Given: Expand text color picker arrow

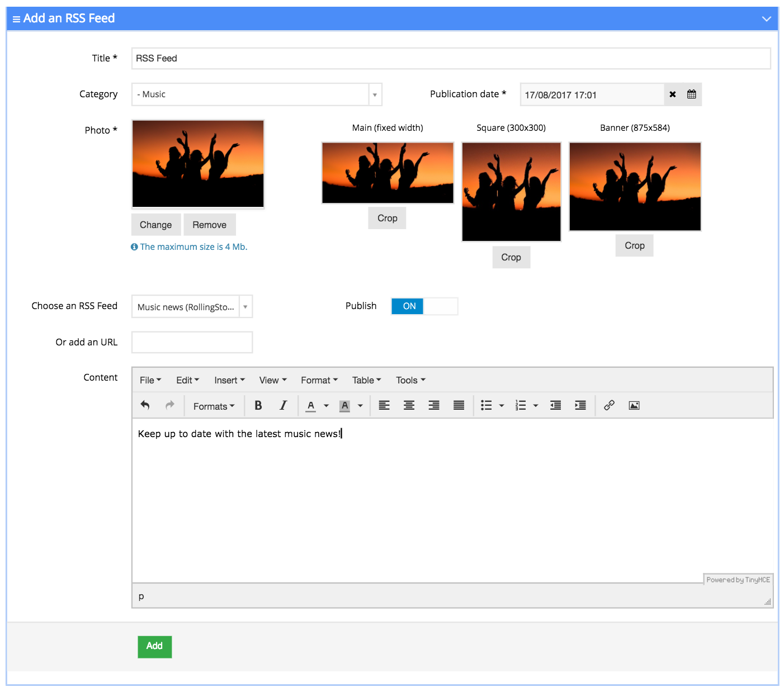Looking at the screenshot, I should (x=327, y=406).
